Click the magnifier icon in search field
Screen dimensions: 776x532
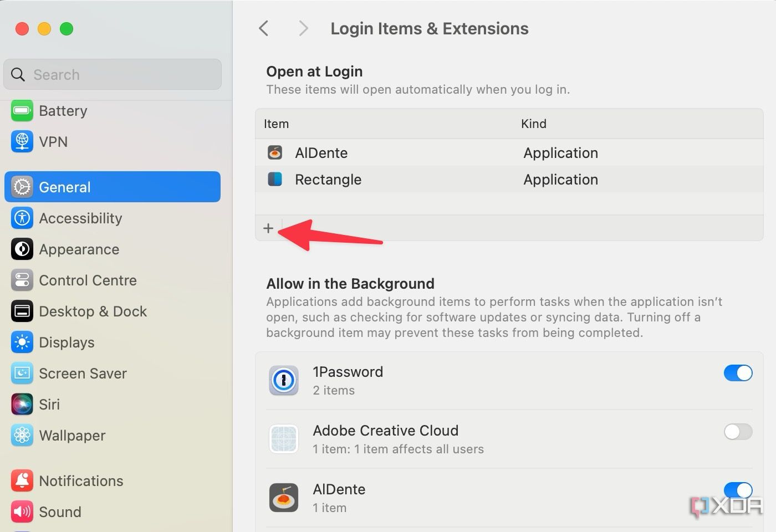tap(18, 75)
